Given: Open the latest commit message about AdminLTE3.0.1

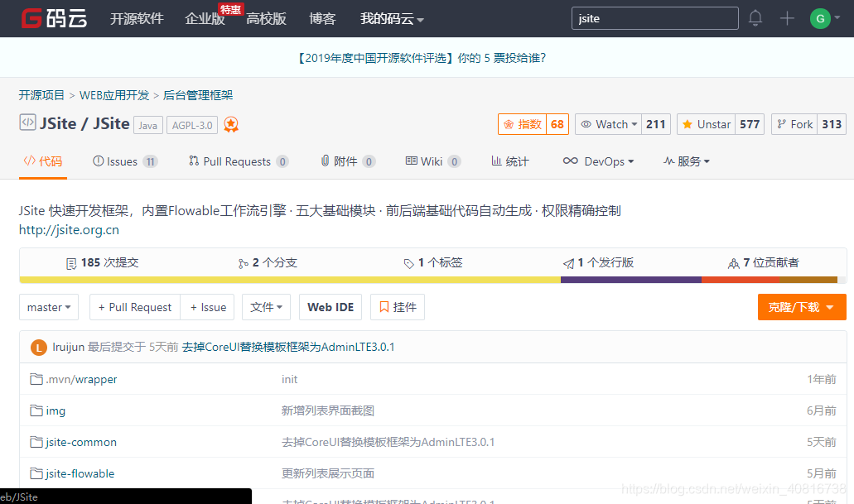Looking at the screenshot, I should pos(288,347).
